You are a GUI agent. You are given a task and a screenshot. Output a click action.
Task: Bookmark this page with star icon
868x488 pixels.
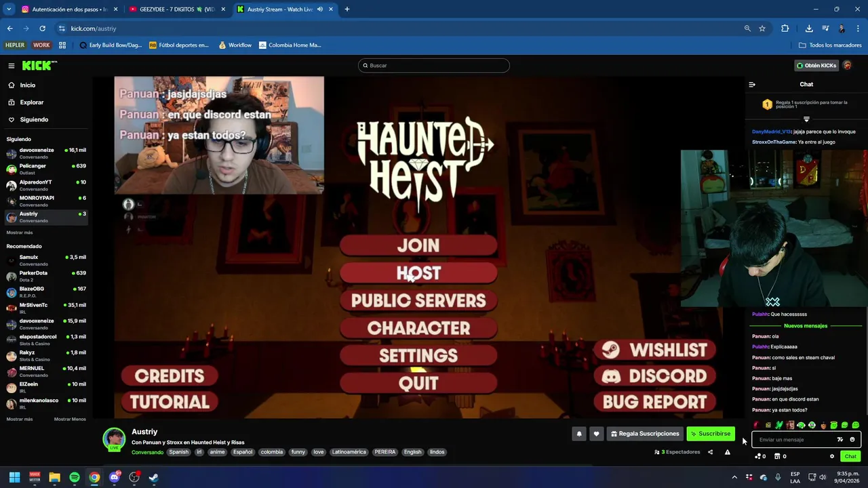pos(762,28)
